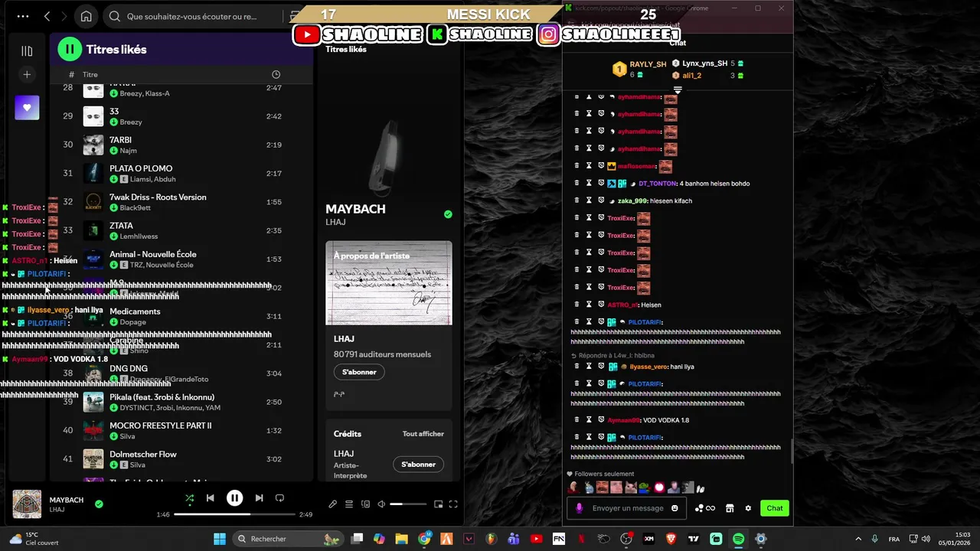
Task: Open Spotify three-dot menu at top left
Action: (x=22, y=16)
